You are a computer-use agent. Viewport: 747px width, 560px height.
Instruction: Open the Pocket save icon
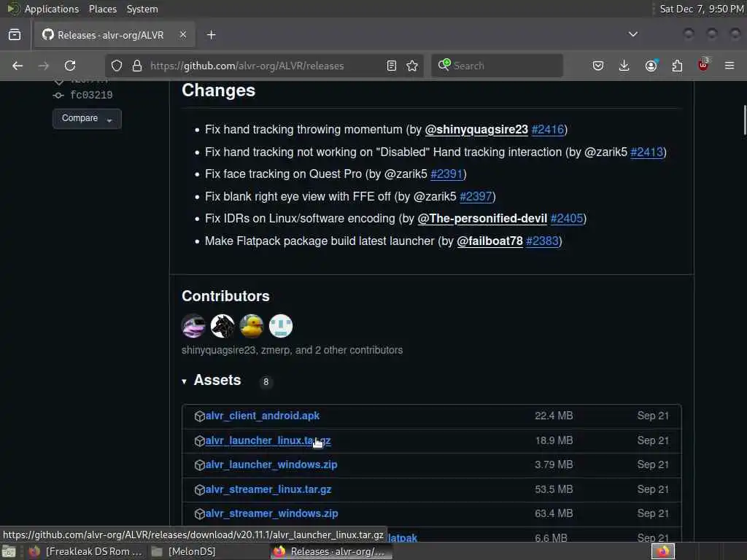(x=598, y=66)
